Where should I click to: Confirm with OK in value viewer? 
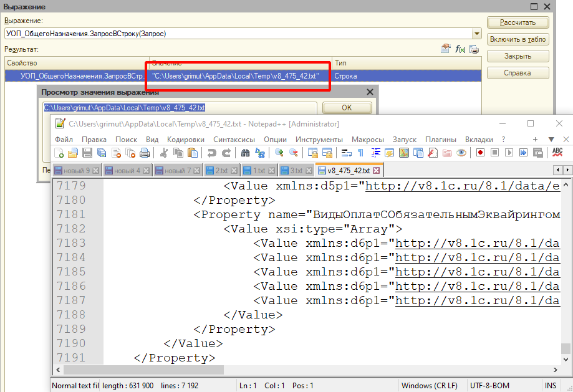pyautogui.click(x=347, y=108)
